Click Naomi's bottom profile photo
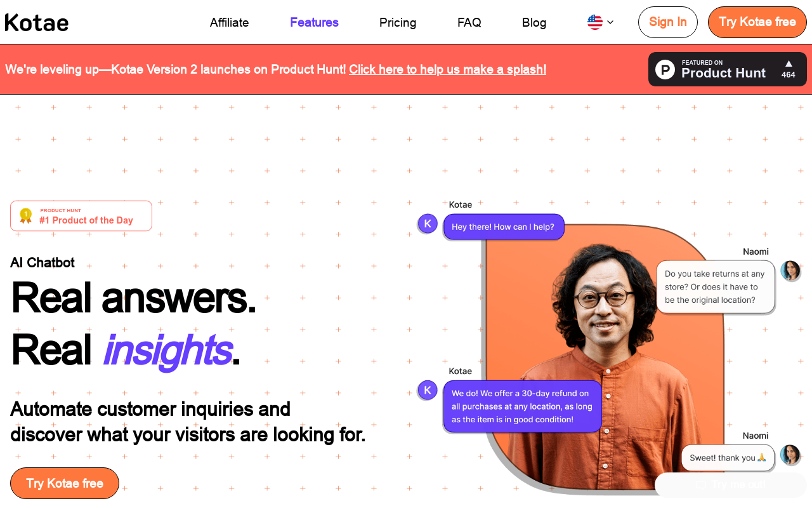 tap(790, 455)
